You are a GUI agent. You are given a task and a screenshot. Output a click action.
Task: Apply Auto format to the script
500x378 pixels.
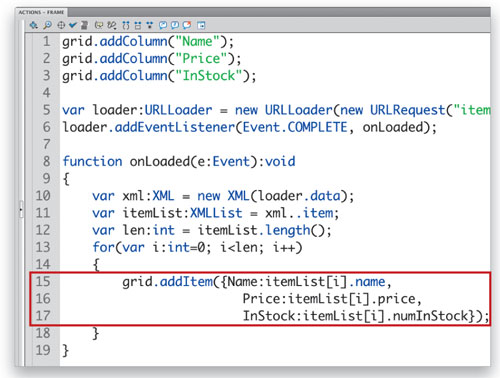[85, 25]
